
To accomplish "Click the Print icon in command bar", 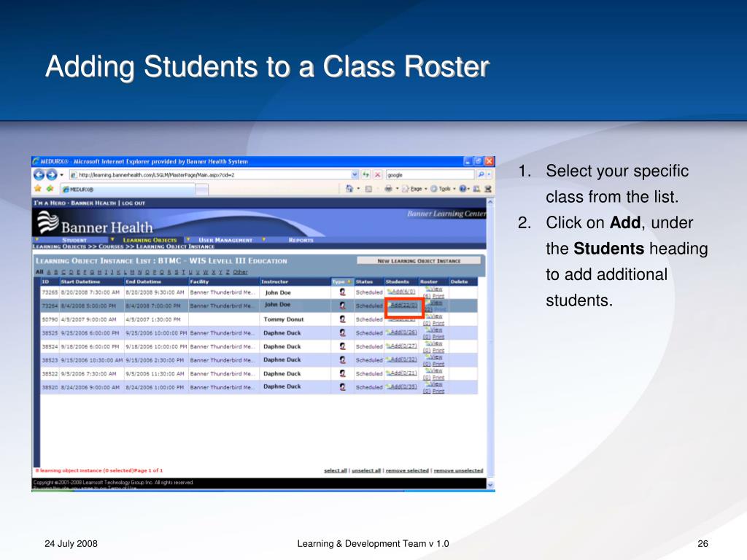I will (388, 189).
